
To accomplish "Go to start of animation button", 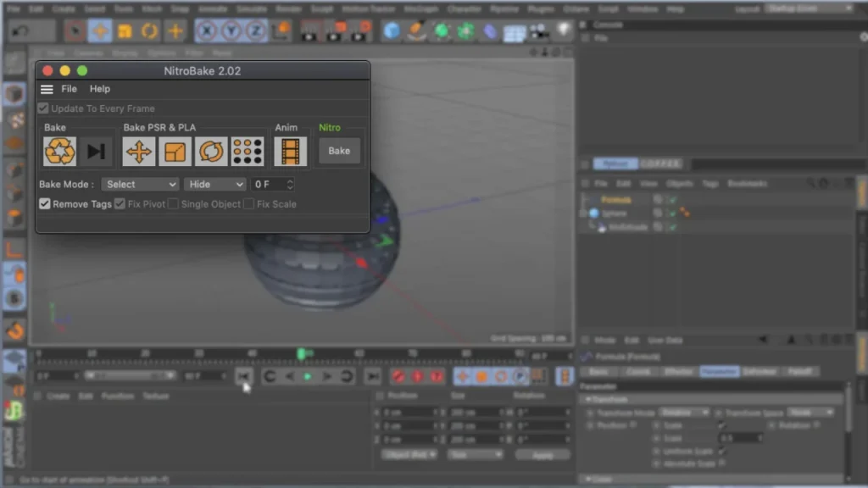I will (x=243, y=376).
